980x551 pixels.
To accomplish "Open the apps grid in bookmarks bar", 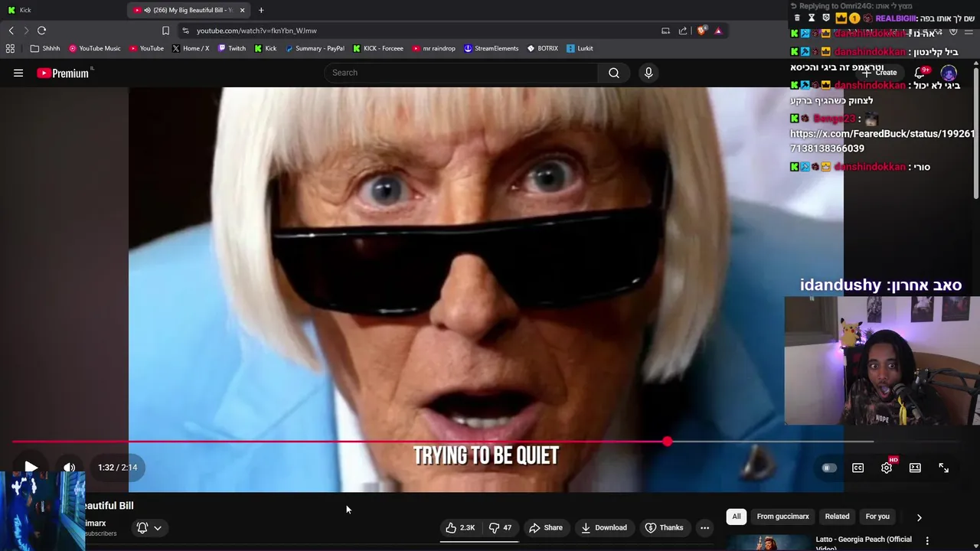I will point(10,48).
